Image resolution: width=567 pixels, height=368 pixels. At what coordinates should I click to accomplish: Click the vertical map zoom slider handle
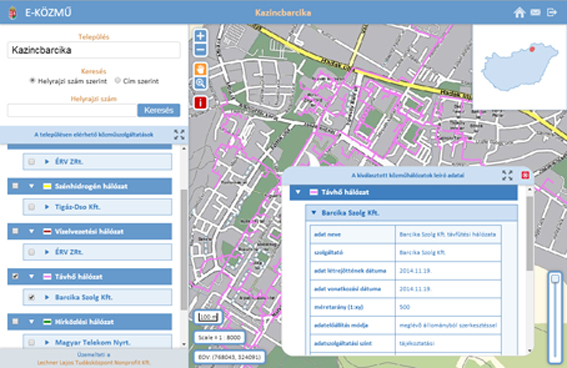[x=555, y=279]
